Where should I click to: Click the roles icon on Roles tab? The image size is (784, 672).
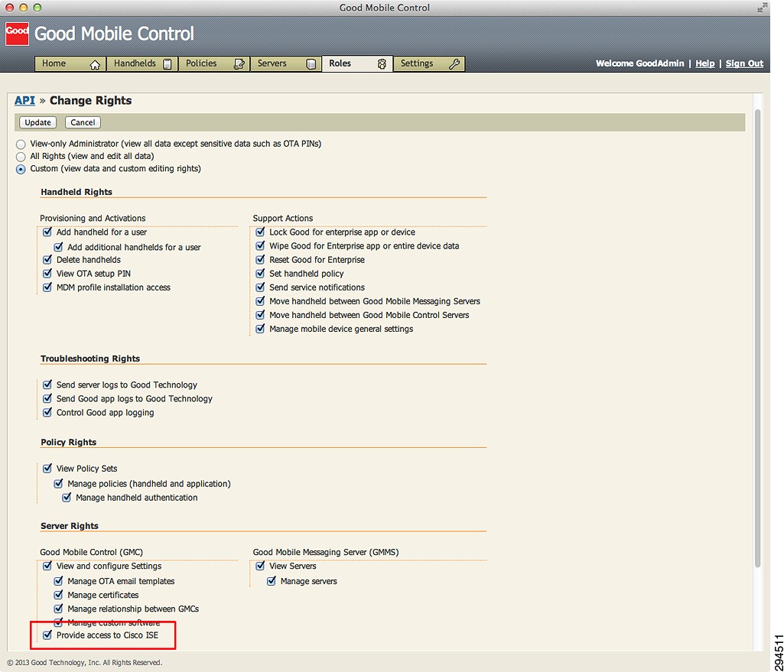(382, 64)
